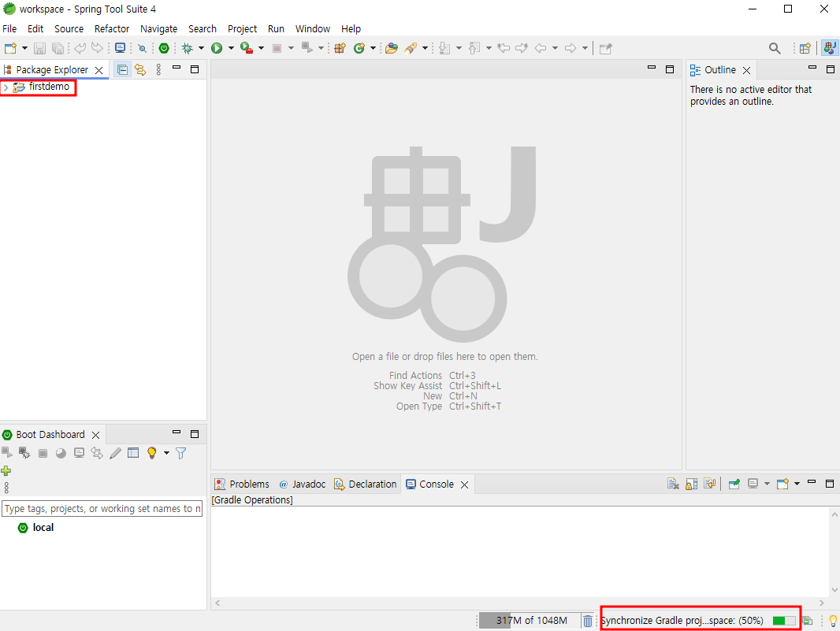Click the Skip All Breakpoints toolbar icon

point(142,48)
